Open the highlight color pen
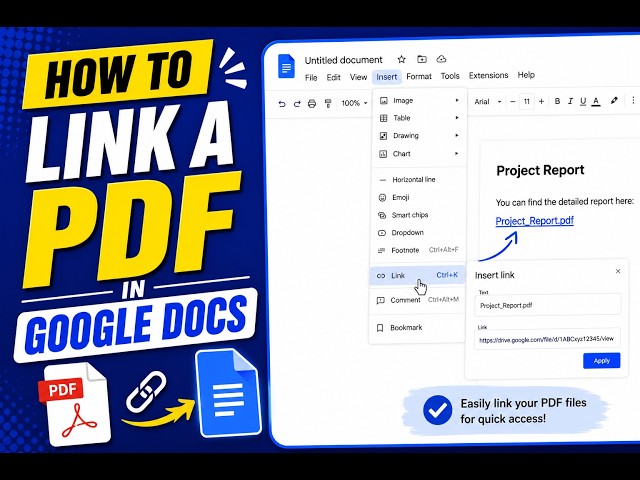 tap(614, 100)
